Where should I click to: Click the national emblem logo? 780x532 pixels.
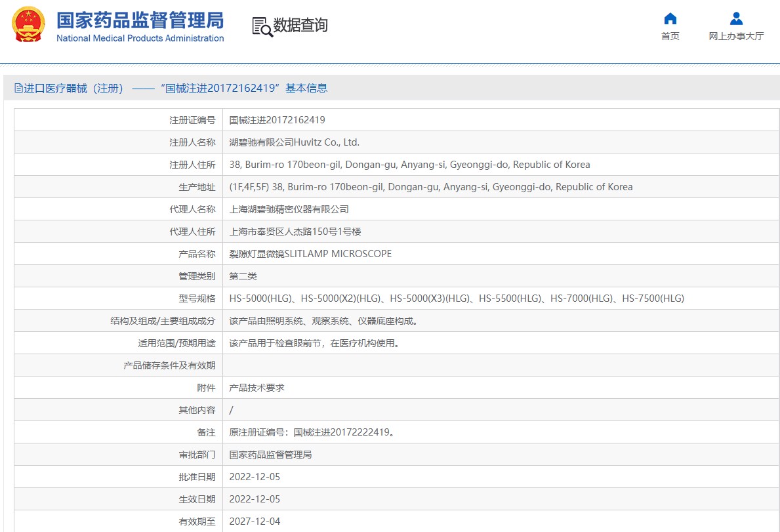click(29, 25)
